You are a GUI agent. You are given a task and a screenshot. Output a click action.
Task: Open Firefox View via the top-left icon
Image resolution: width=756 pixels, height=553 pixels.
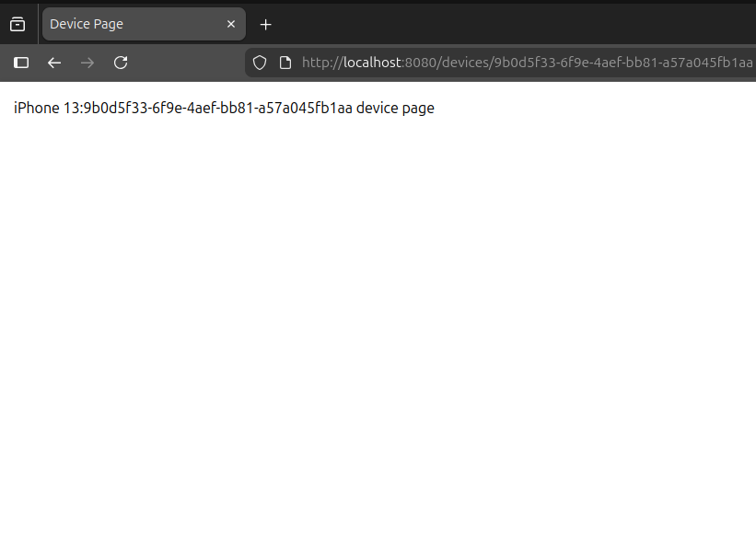17,23
